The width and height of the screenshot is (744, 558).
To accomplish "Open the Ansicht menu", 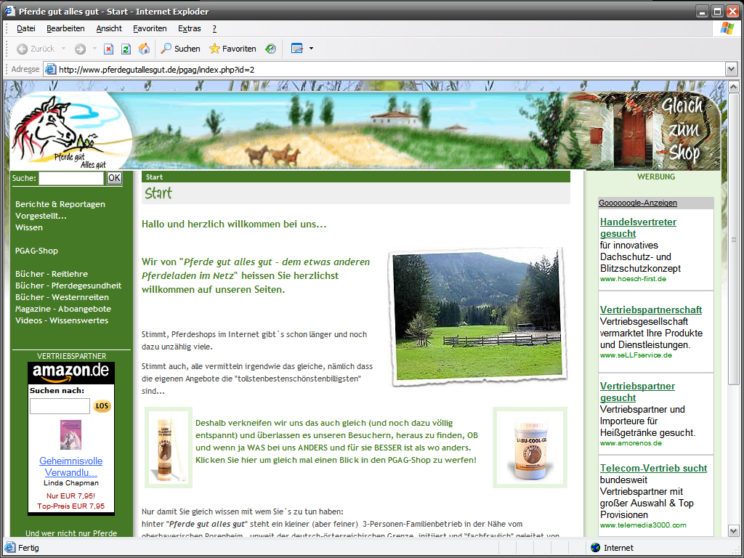I will pos(109,28).
